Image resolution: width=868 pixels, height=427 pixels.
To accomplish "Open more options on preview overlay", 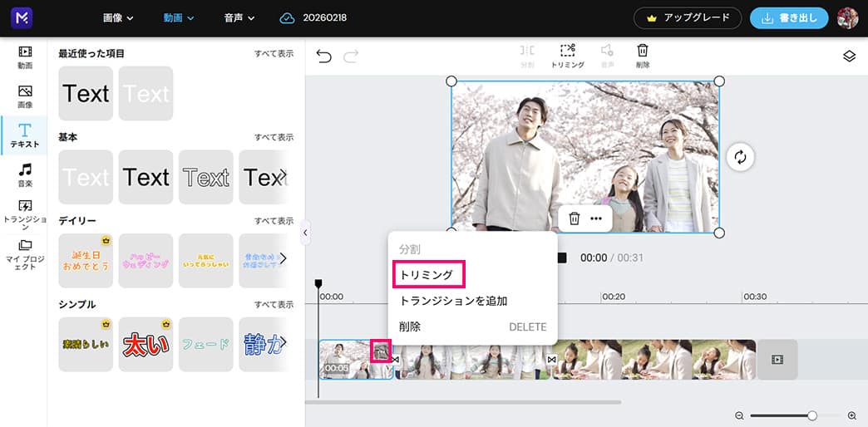I will coord(596,218).
